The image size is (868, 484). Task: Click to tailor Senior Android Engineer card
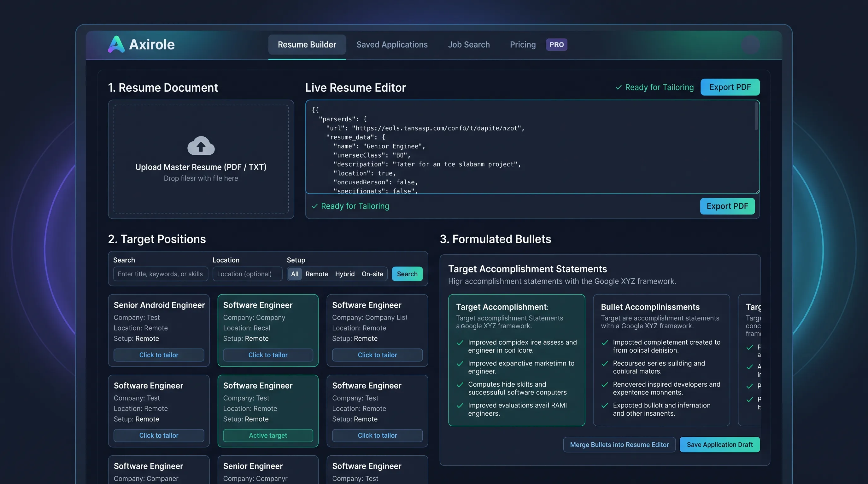[159, 355]
